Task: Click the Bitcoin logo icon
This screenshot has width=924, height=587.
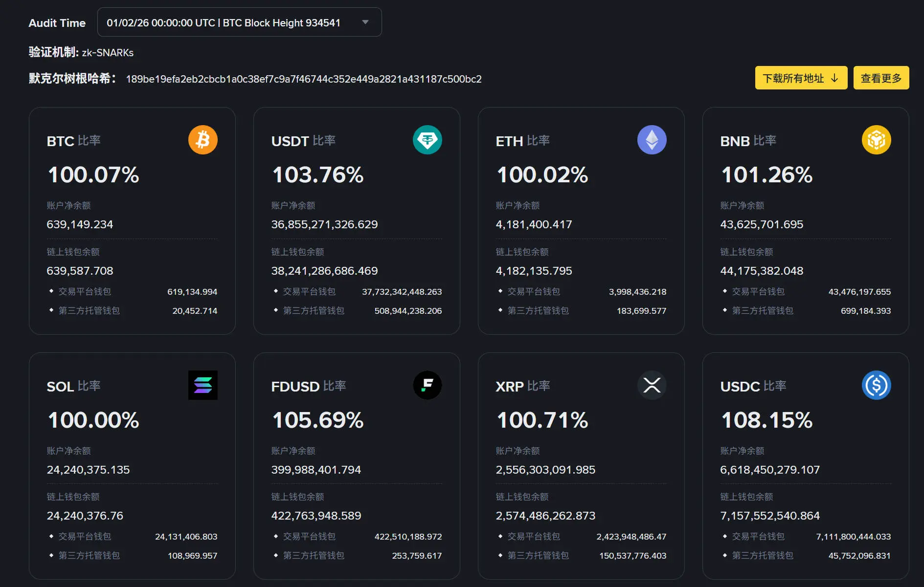Action: pos(203,140)
